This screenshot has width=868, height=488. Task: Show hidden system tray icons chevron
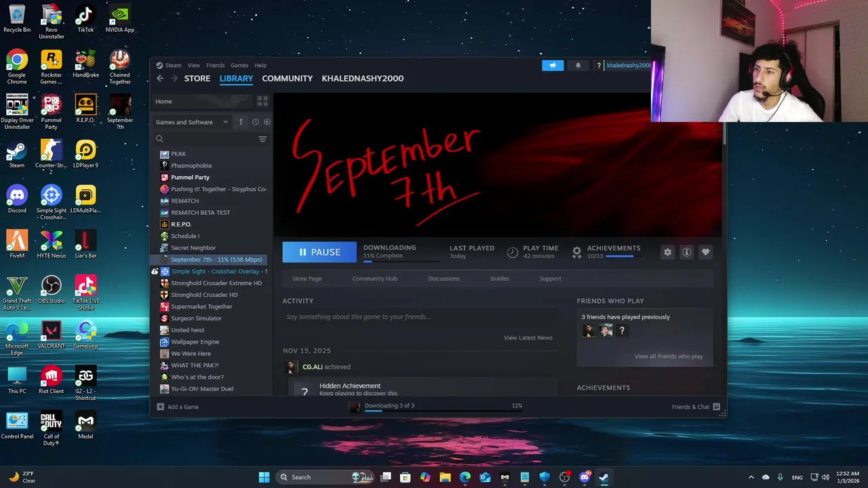tap(751, 477)
